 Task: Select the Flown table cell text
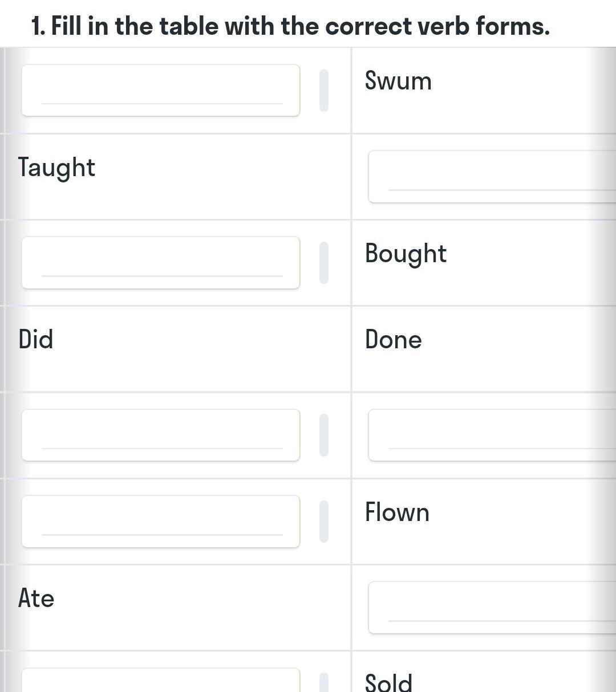[397, 512]
